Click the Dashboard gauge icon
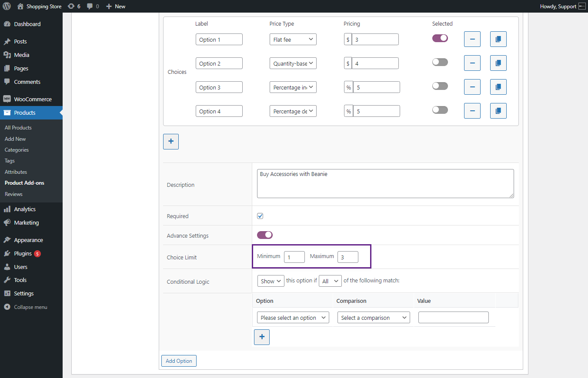 tap(7, 24)
